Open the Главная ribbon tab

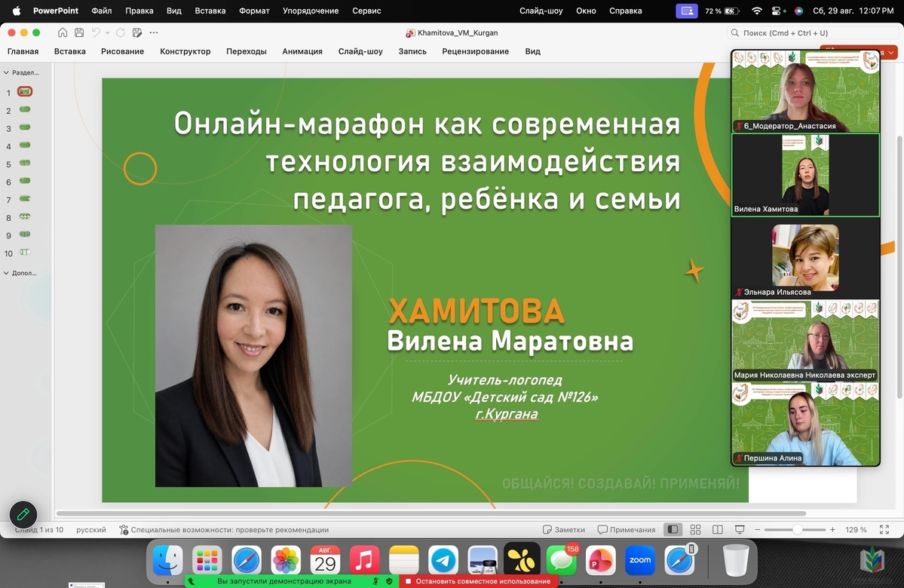(23, 51)
